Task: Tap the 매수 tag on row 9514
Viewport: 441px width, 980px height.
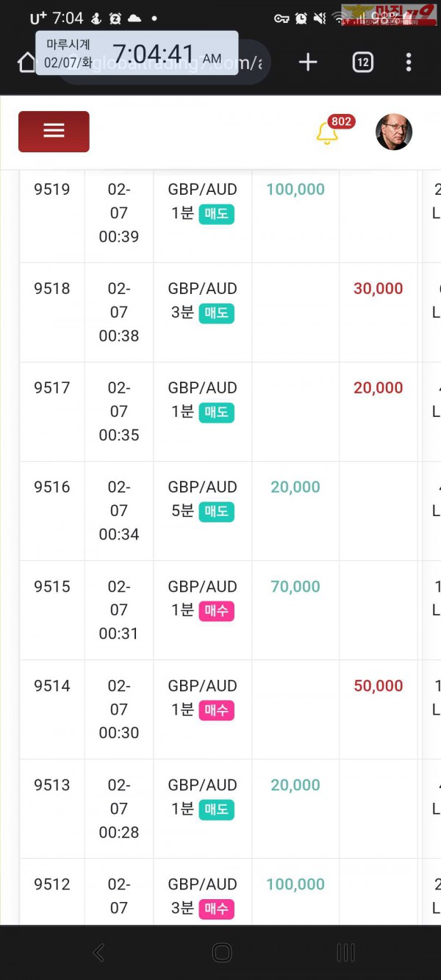Action: (x=216, y=710)
